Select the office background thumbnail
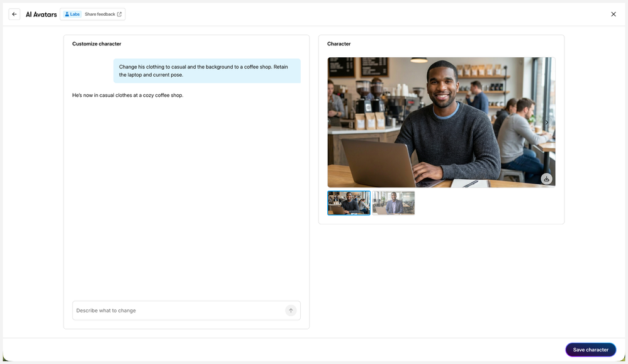The image size is (628, 364). click(x=393, y=203)
